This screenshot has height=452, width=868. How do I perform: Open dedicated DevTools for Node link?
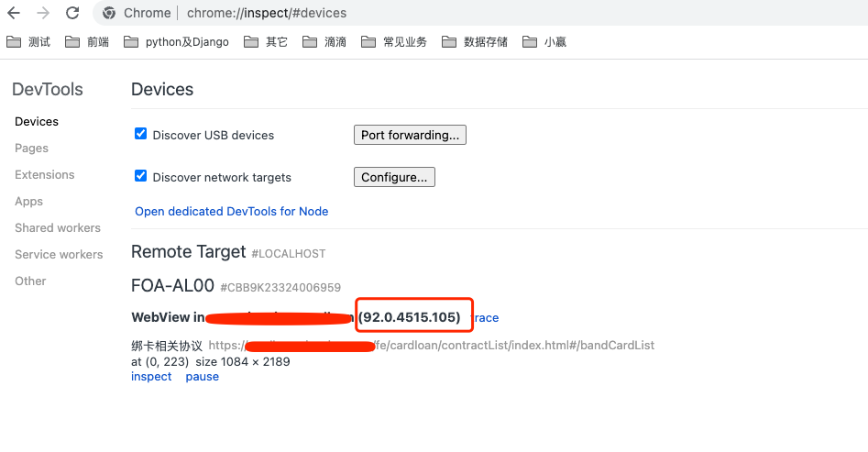point(231,211)
